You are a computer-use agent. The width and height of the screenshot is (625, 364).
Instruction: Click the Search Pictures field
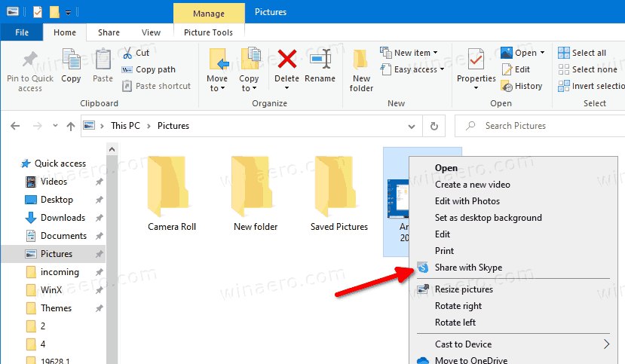(540, 126)
